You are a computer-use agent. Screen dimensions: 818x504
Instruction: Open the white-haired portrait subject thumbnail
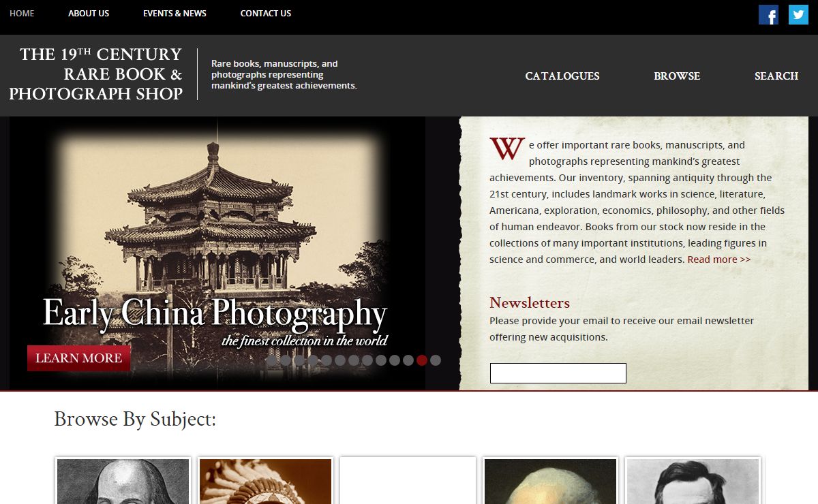[550, 482]
